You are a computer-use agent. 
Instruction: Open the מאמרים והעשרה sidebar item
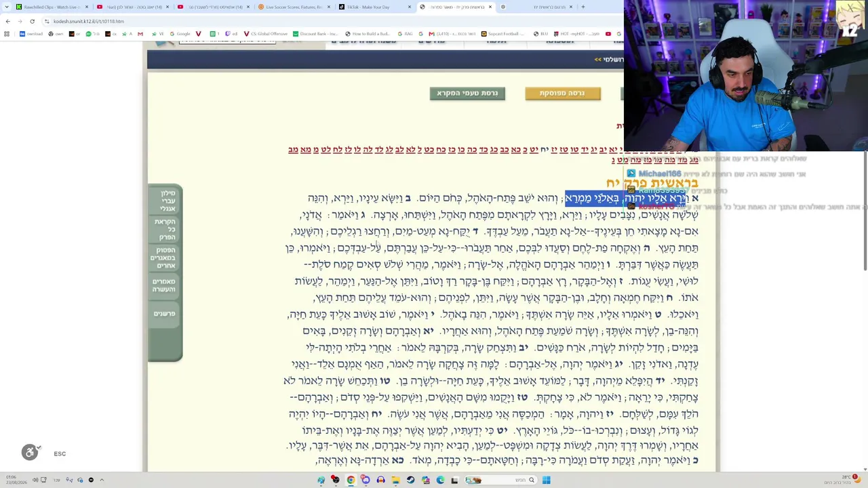click(164, 285)
